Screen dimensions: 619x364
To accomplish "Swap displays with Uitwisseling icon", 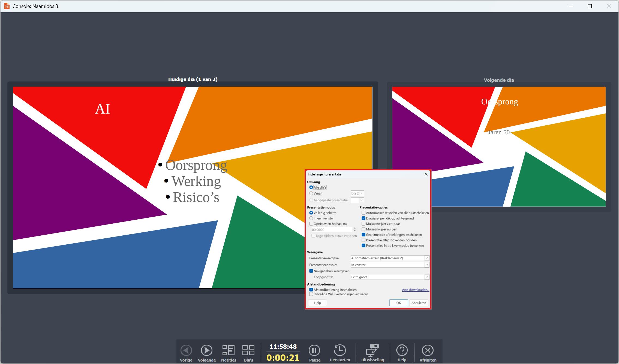I will tap(372, 350).
